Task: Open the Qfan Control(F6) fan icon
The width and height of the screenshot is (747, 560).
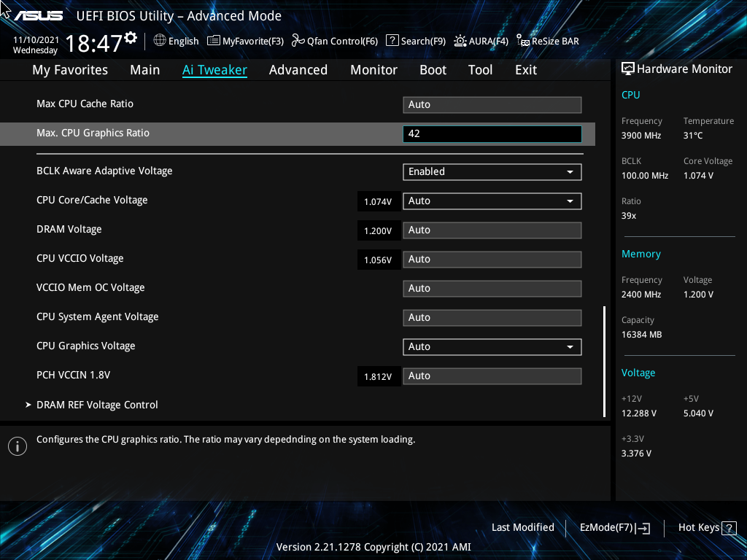Action: (x=298, y=41)
